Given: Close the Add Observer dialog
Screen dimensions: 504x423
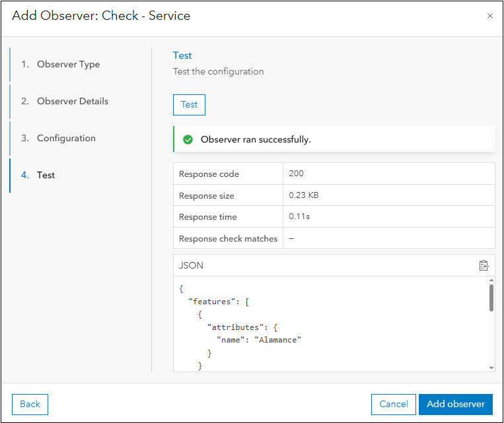Looking at the screenshot, I should pyautogui.click(x=489, y=16).
